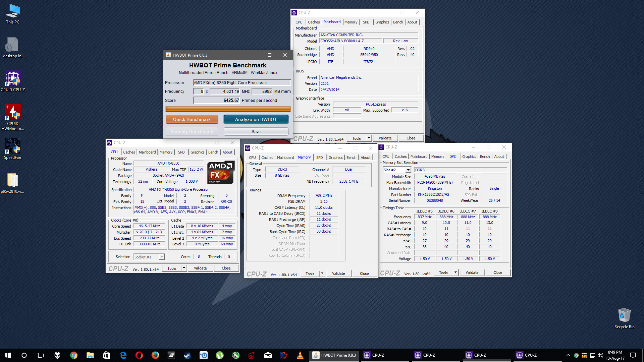Launch CPUID HWMonitor desktop shortcut

tap(13, 117)
